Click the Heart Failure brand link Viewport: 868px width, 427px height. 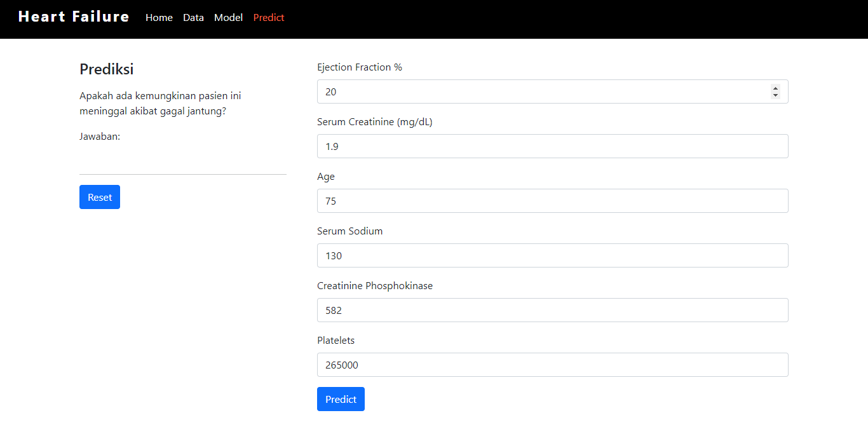click(x=73, y=17)
